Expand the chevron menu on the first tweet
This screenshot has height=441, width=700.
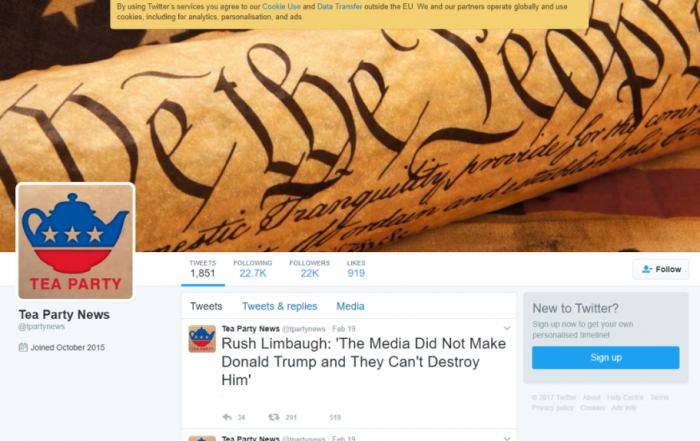[507, 329]
